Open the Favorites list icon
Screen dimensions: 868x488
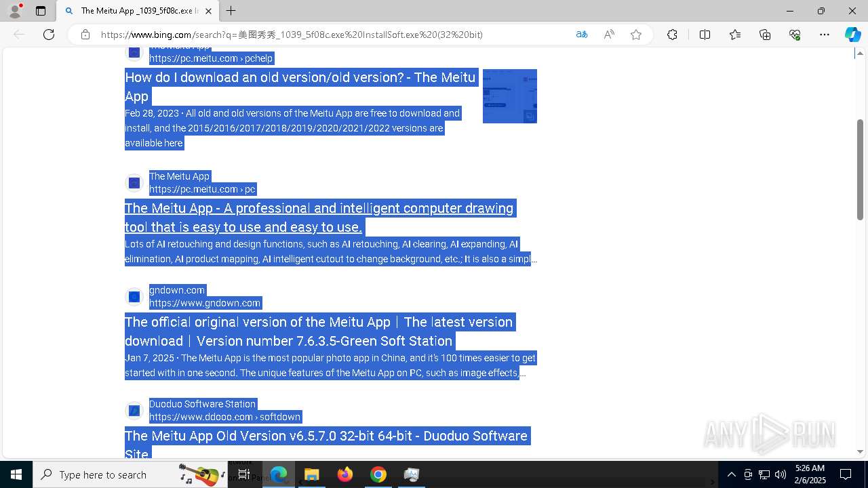click(735, 35)
